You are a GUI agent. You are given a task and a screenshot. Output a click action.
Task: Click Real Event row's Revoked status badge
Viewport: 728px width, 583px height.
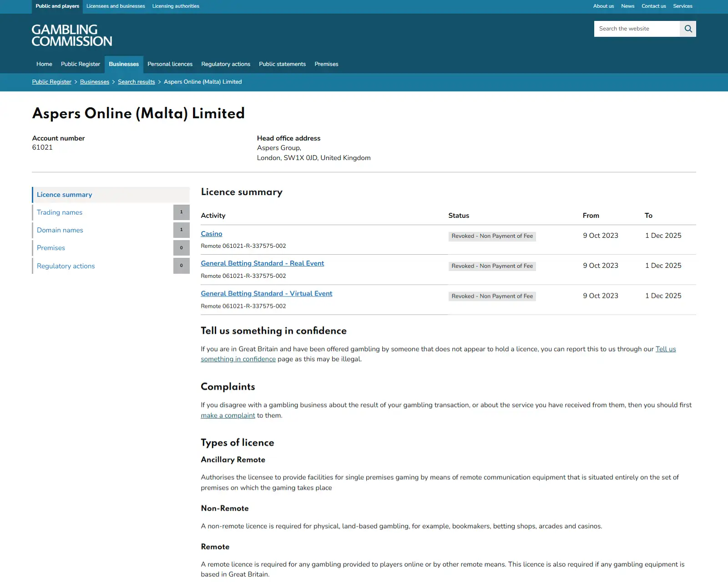click(492, 266)
